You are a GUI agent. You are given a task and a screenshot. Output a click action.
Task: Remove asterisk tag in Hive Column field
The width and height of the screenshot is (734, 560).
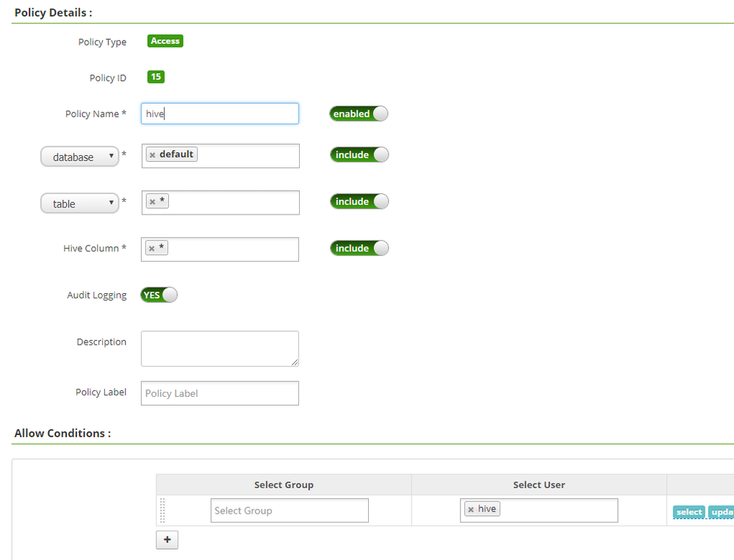click(151, 248)
